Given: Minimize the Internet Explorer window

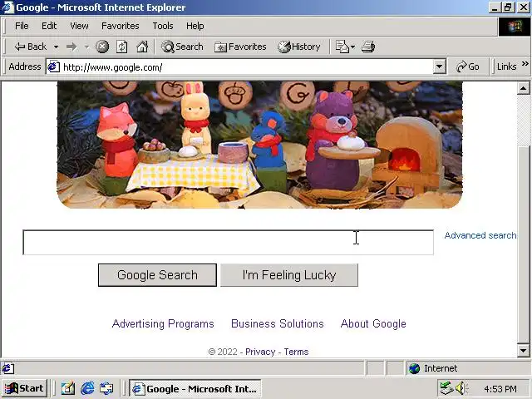Looking at the screenshot, I should [495, 7].
